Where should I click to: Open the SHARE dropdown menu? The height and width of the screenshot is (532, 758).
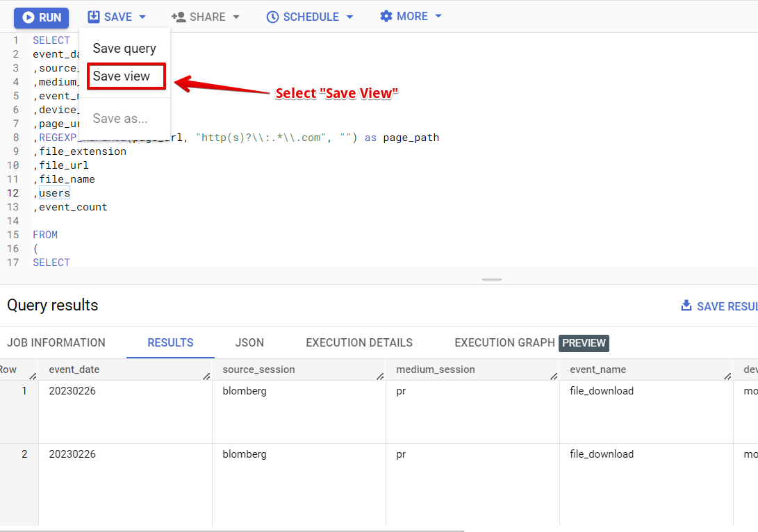[x=206, y=16]
